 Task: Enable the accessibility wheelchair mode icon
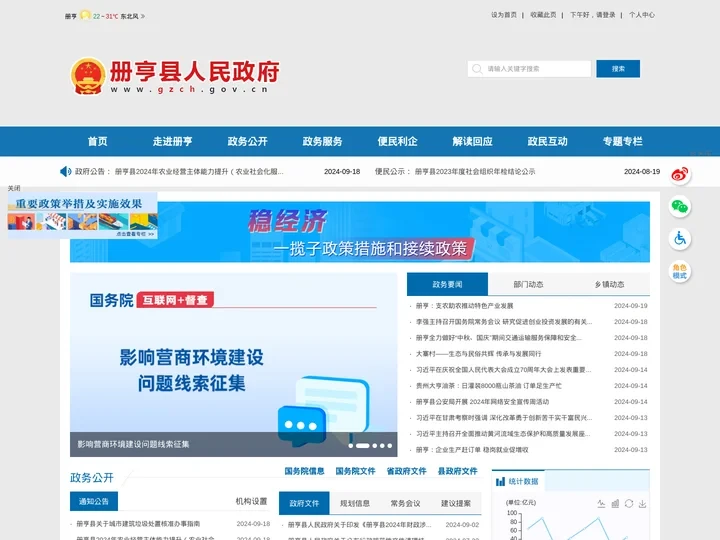(680, 239)
